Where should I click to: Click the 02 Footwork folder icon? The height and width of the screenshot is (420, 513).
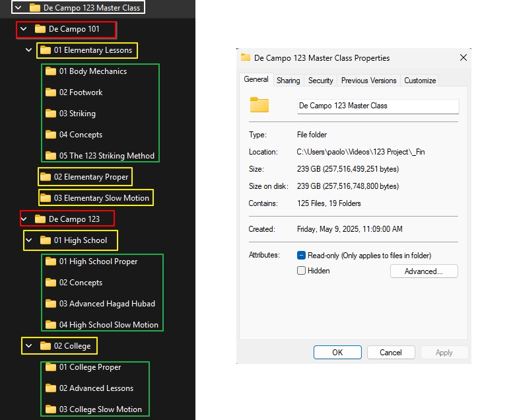tap(50, 92)
